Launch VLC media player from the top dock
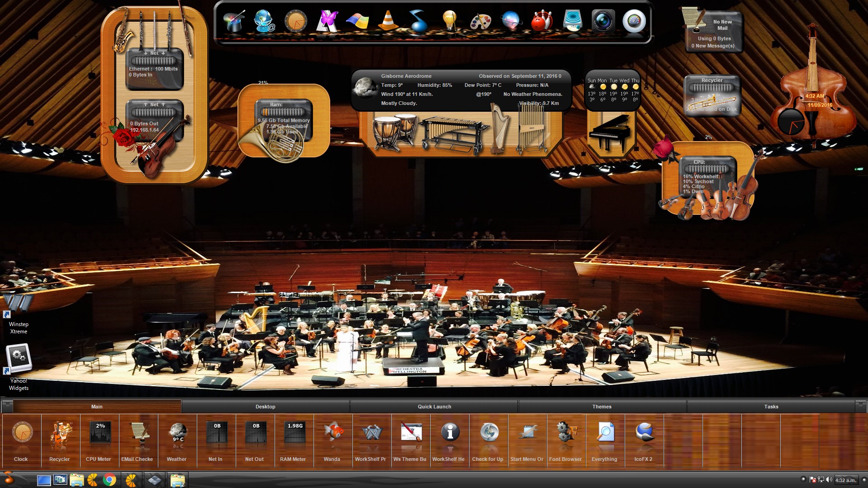Screen dimensions: 868x488 [388, 21]
